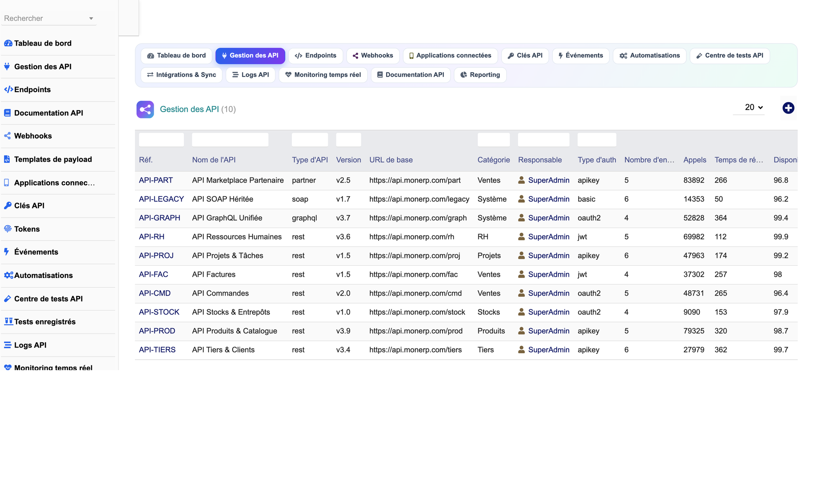The width and height of the screenshot is (815, 504).
Task: Sort by the Appels column header
Action: pos(695,160)
